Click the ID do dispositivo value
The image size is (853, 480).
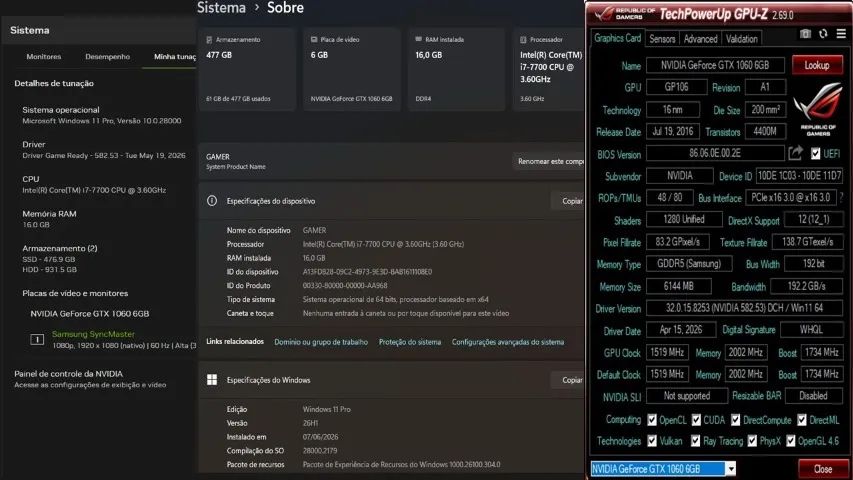pyautogui.click(x=367, y=272)
